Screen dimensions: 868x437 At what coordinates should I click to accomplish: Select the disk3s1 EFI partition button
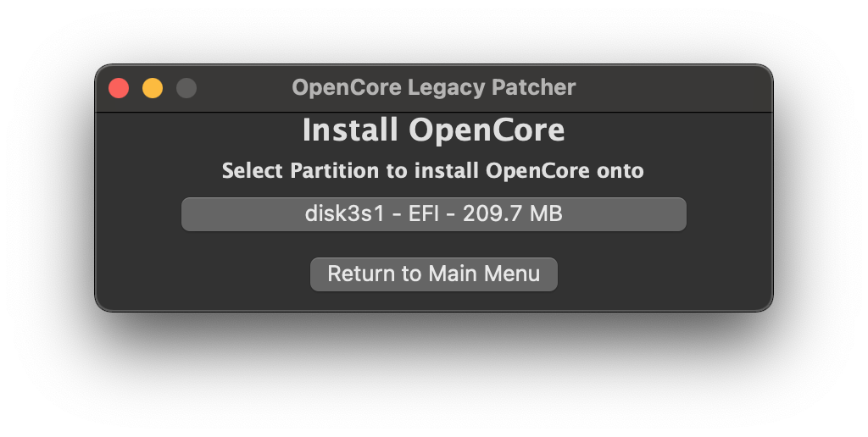click(x=433, y=214)
